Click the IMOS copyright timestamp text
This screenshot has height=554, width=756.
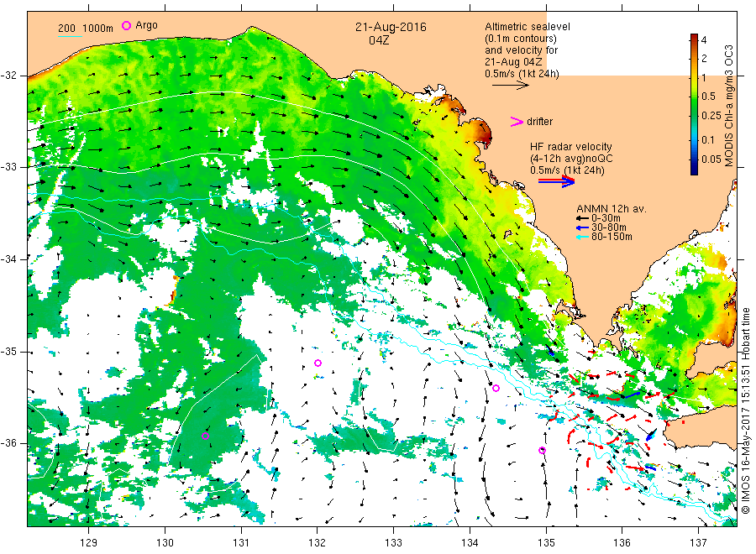[745, 410]
